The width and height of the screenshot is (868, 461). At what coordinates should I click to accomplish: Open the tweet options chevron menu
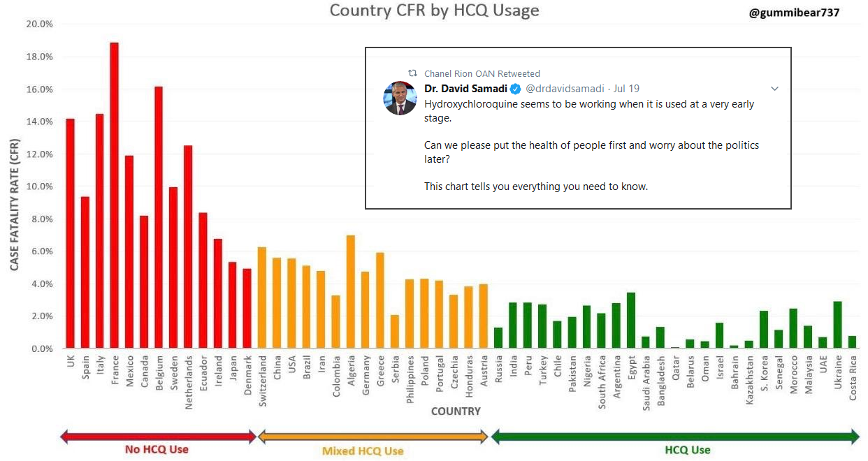[774, 89]
